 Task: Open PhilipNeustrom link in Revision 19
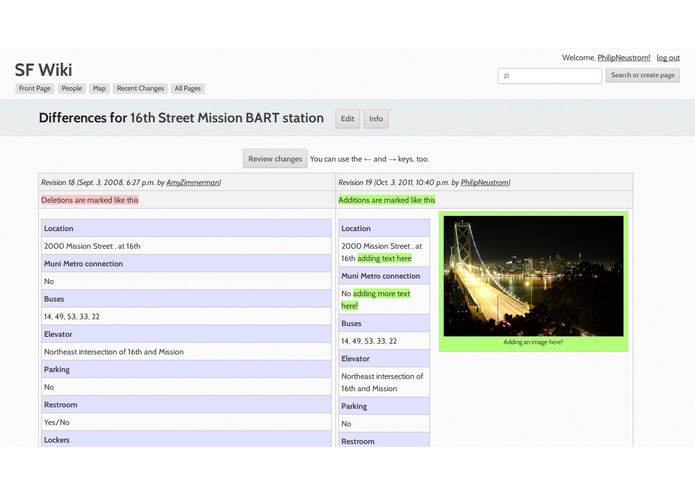484,183
